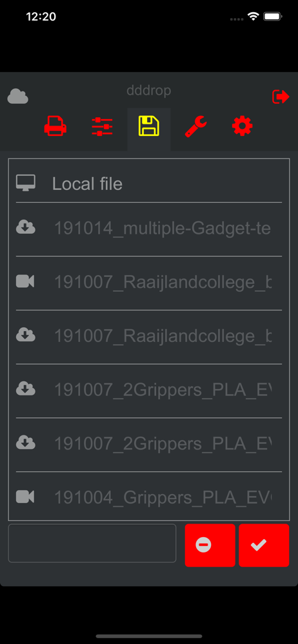This screenshot has height=644, width=298.
Task: Open the gear settings tab
Action: pos(243,126)
